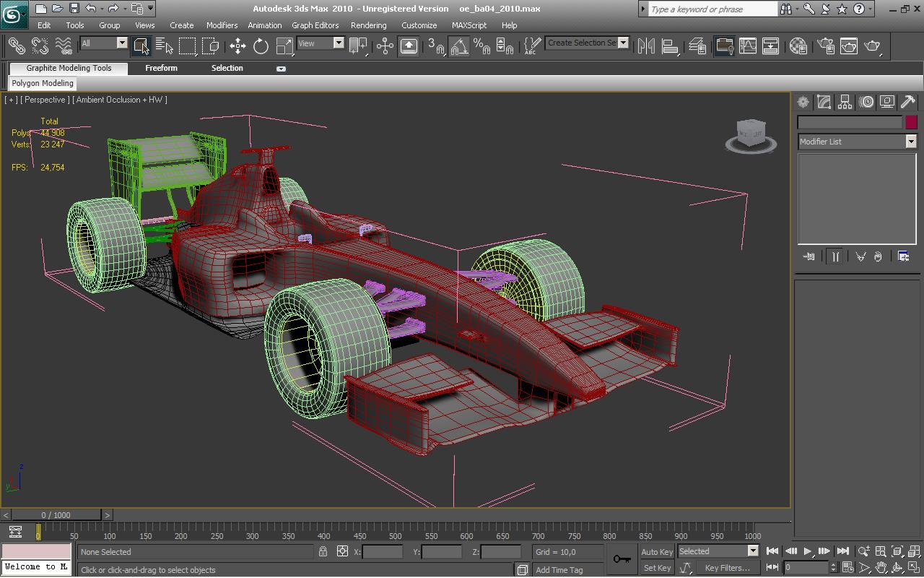Switch to the Freeform ribbon tab
Image resolution: width=924 pixels, height=578 pixels.
161,68
